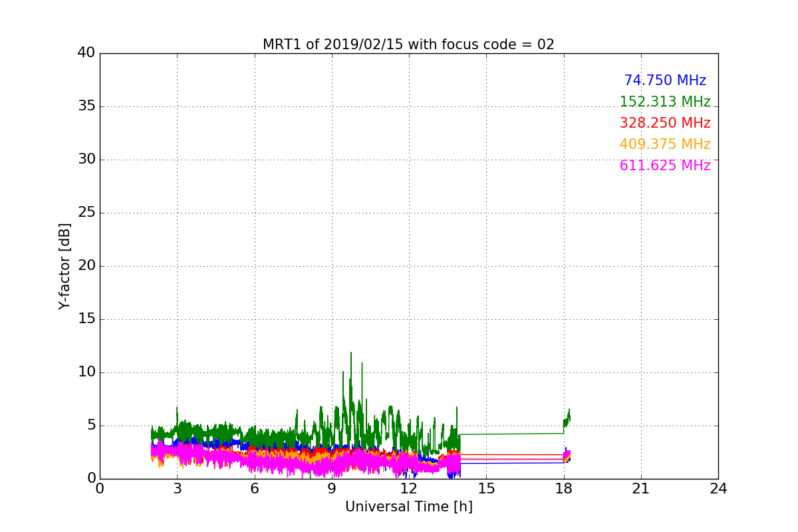Click the y-axis tick label 35

[86, 106]
